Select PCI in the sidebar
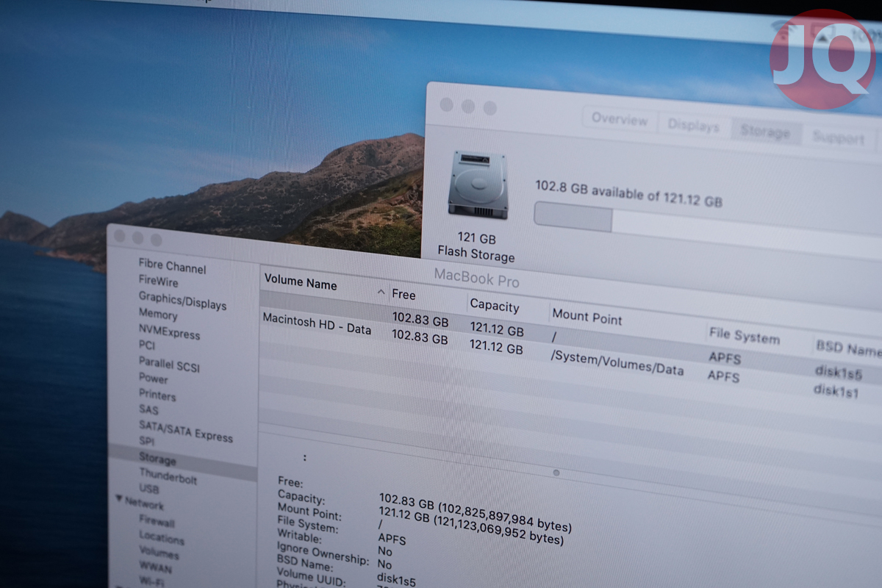Image resolution: width=882 pixels, height=588 pixels. click(x=146, y=345)
